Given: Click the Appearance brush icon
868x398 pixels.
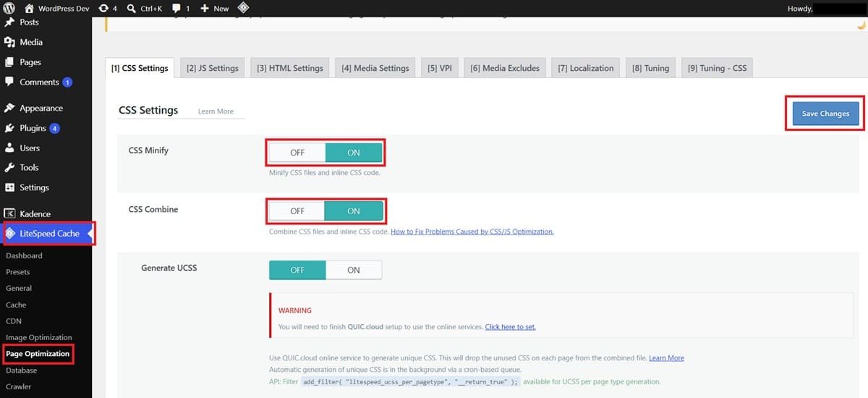Looking at the screenshot, I should [x=9, y=108].
